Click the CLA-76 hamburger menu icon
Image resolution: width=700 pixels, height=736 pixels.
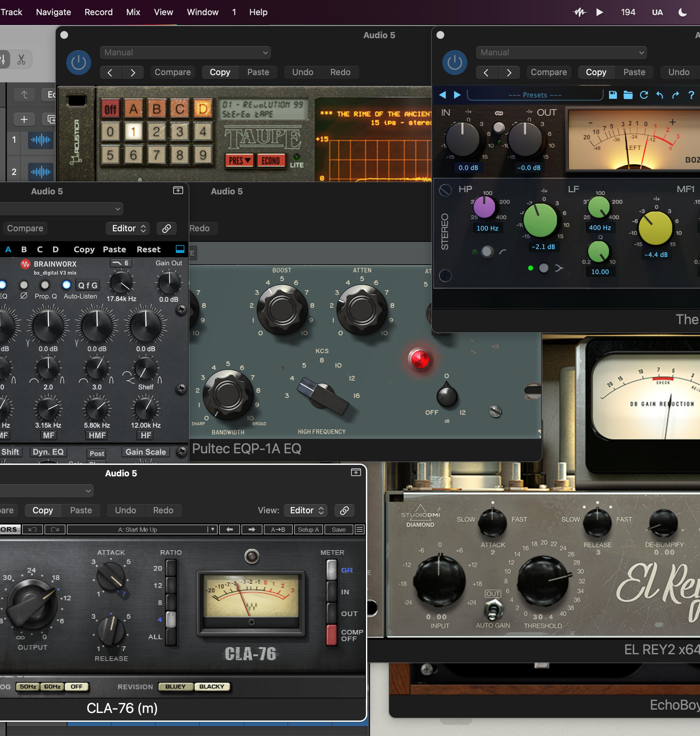(x=359, y=529)
